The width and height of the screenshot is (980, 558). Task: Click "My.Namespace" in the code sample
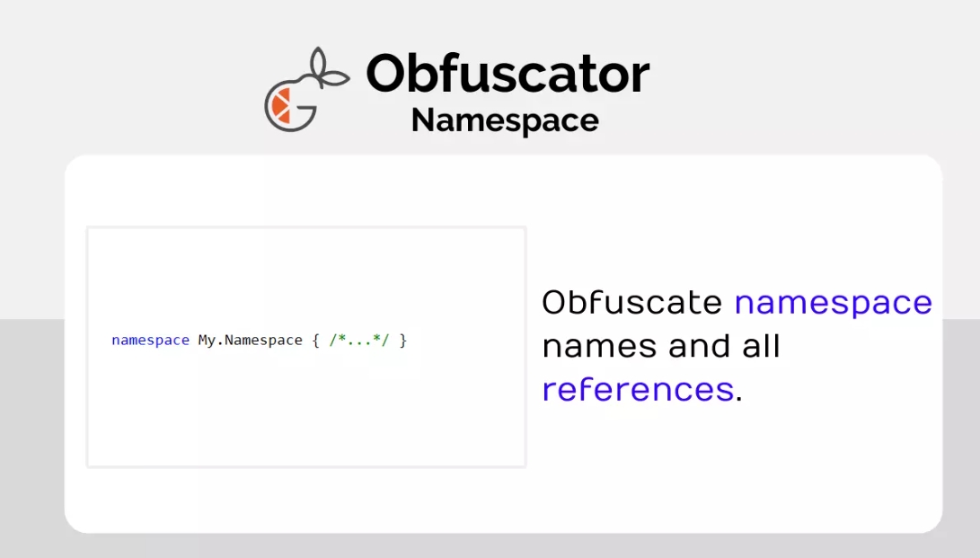(x=250, y=341)
